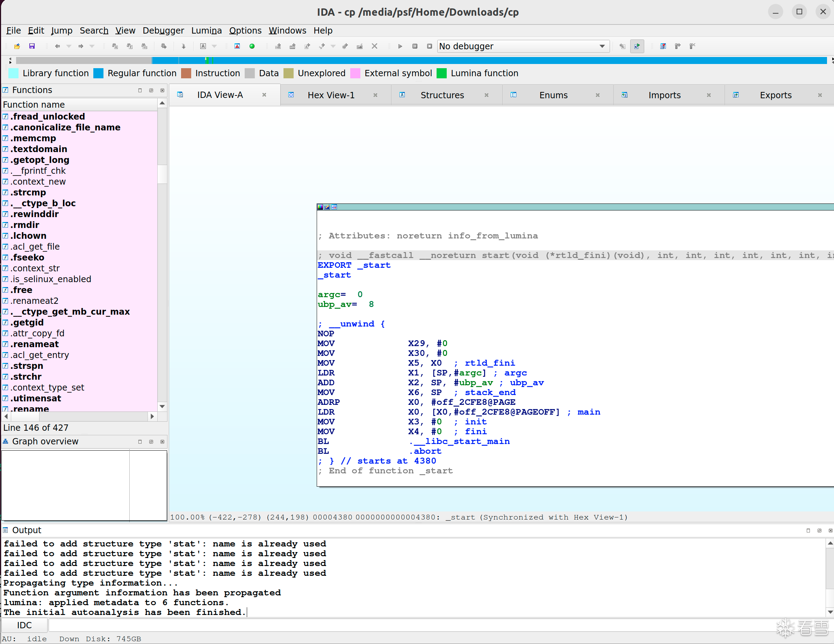The image size is (834, 644).
Task: Close the Structures tab
Action: [487, 95]
